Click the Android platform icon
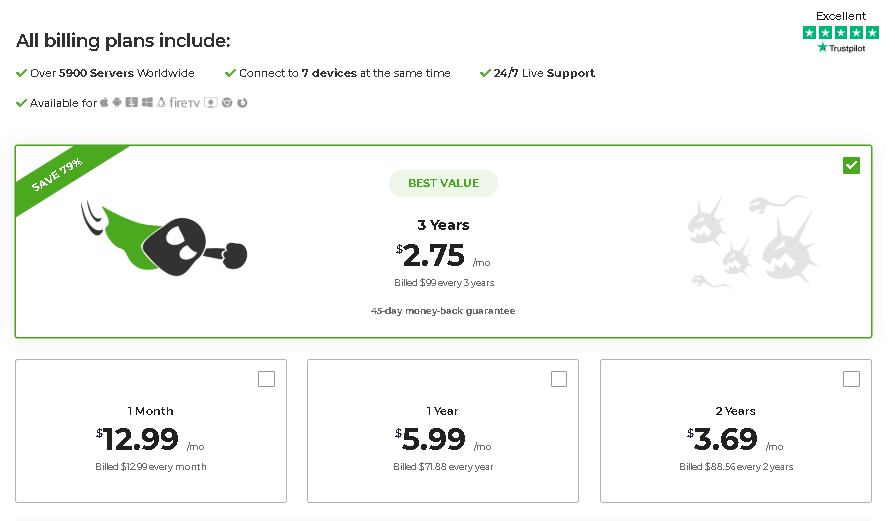This screenshot has width=895, height=521. pyautogui.click(x=117, y=103)
